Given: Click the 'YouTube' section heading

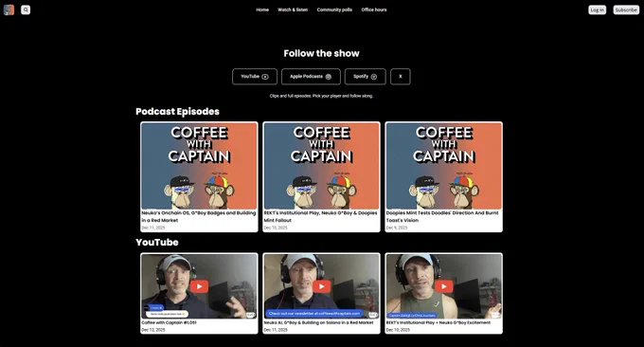Looking at the screenshot, I should click(157, 242).
